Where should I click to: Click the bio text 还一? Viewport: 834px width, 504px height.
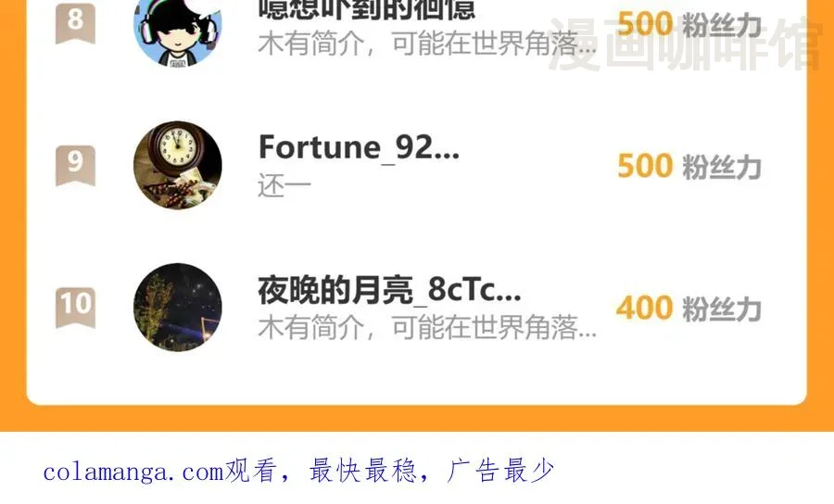(x=284, y=186)
